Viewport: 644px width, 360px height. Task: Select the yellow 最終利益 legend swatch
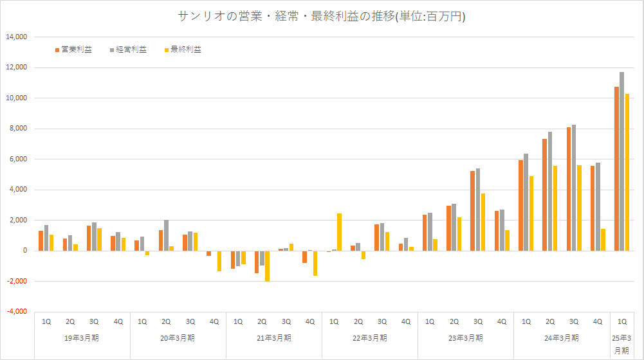[x=167, y=50]
